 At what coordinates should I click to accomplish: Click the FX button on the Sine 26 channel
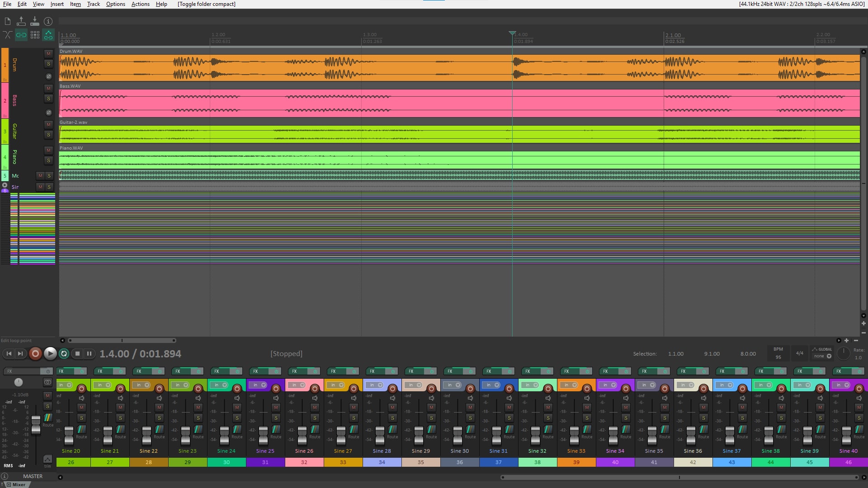(294, 371)
